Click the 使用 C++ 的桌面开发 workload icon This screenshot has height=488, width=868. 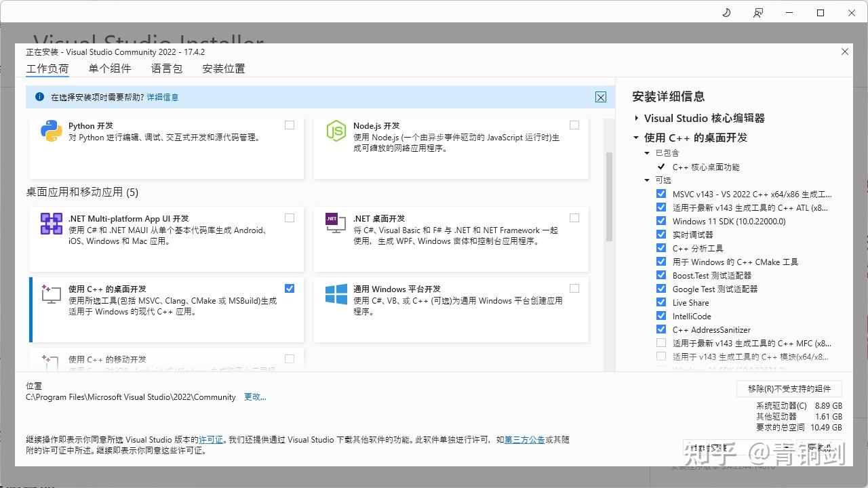coord(52,293)
